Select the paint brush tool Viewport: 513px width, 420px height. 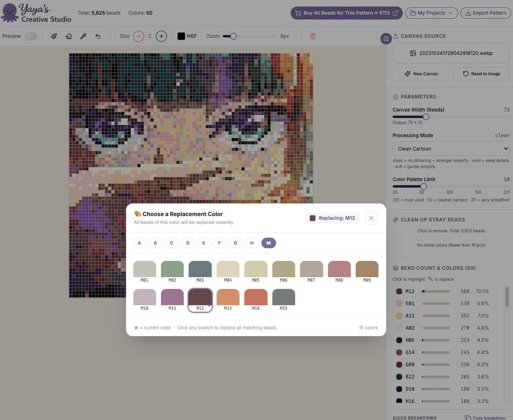[x=54, y=36]
